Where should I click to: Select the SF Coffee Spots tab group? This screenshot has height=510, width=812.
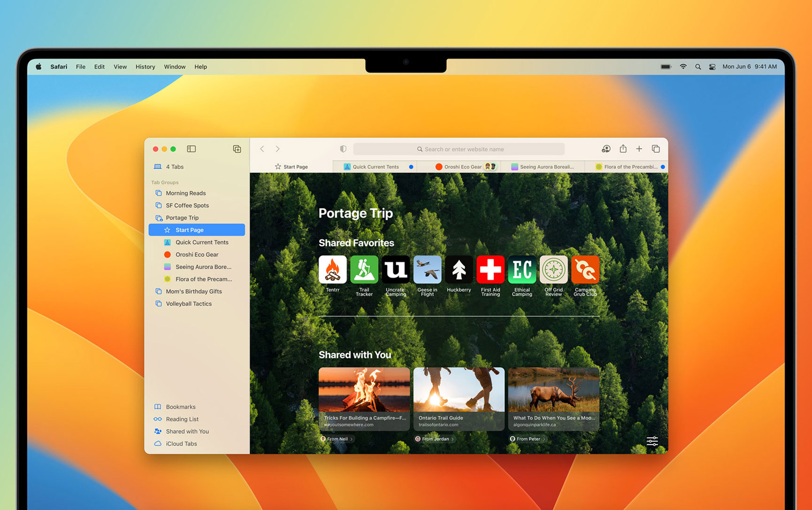coord(197,205)
